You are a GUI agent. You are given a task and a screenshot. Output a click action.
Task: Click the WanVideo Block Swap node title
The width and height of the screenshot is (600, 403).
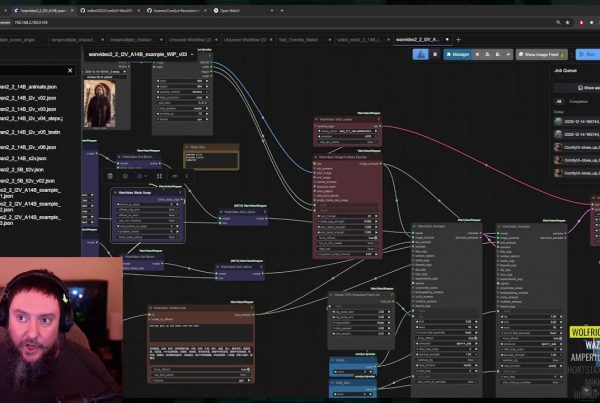pos(138,192)
